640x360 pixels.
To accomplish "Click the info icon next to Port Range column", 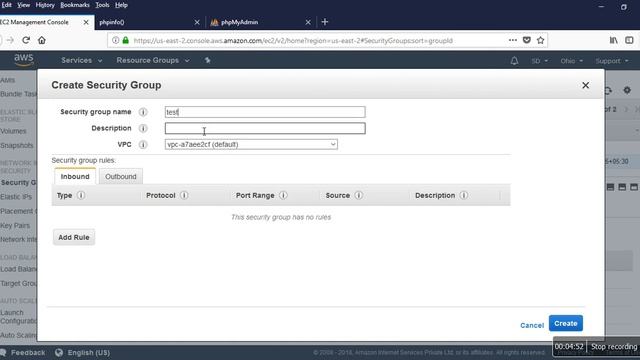I will point(283,195).
